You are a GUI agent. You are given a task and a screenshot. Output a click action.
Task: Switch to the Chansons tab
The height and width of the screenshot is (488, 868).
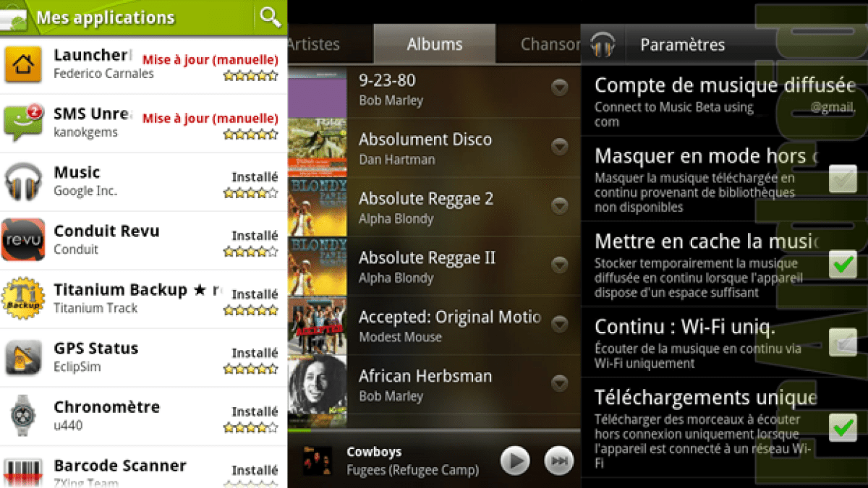point(550,44)
